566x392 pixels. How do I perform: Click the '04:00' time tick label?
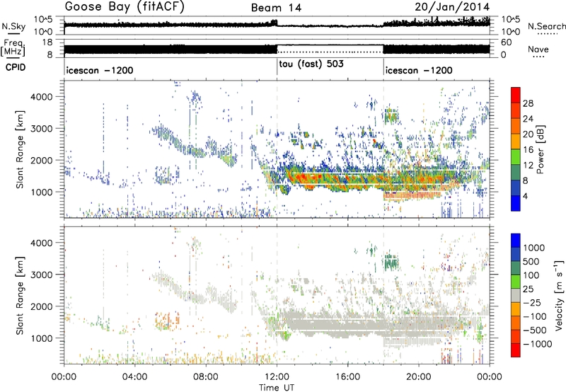tap(135, 377)
